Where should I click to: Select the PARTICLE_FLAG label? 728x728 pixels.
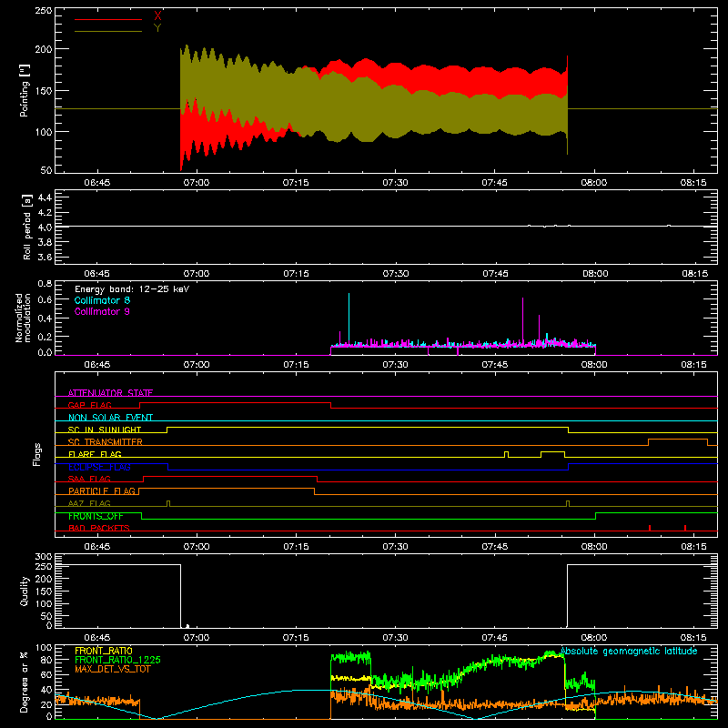point(102,490)
